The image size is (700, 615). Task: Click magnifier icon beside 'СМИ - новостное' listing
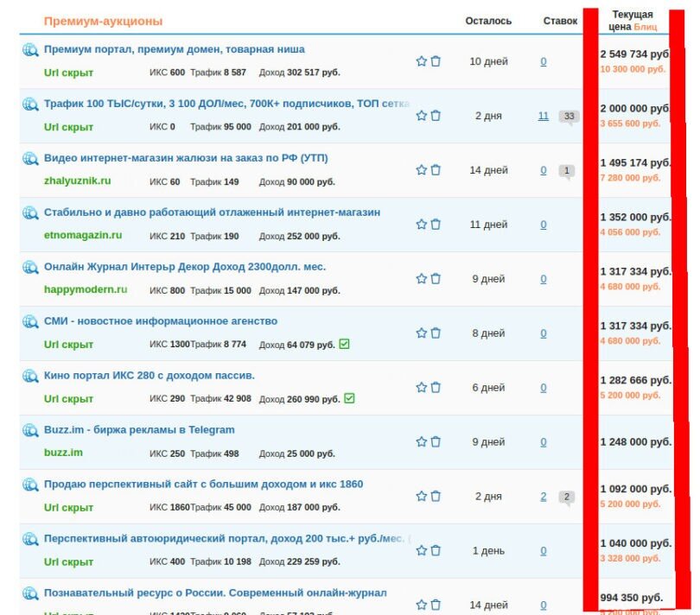coord(30,321)
